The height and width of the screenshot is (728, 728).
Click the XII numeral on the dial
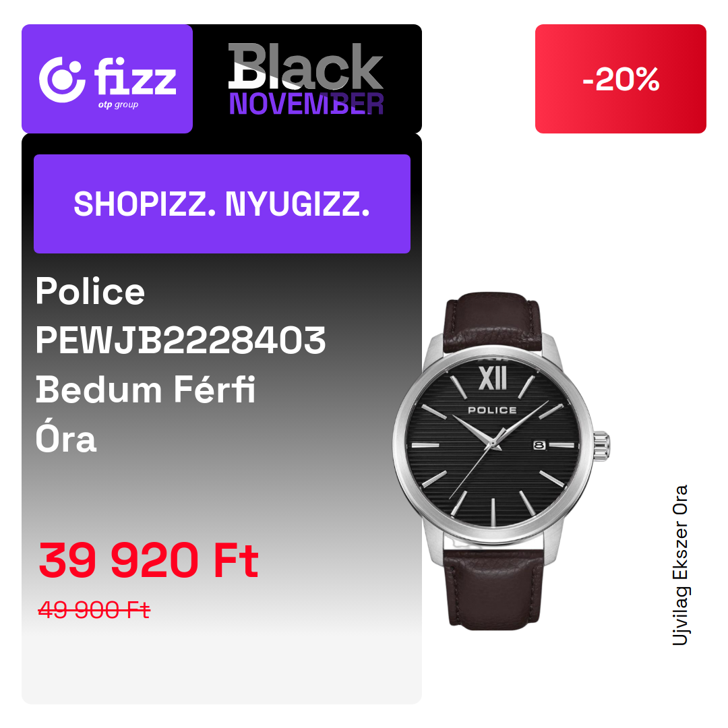point(493,378)
